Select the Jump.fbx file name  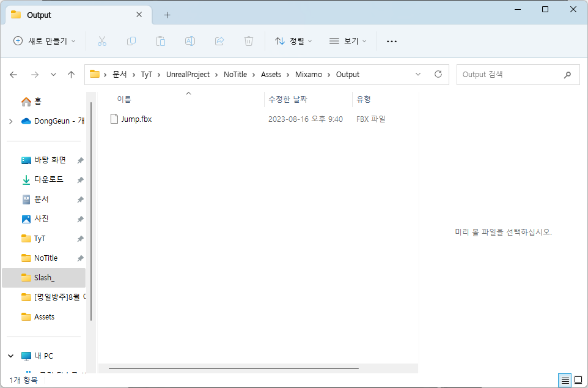pos(136,119)
